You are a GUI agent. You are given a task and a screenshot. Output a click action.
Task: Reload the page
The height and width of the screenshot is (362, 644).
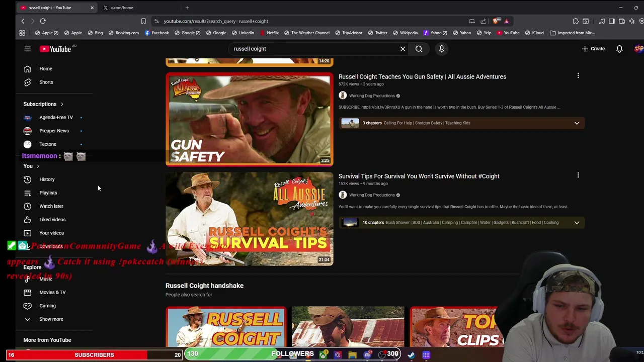[x=43, y=21]
